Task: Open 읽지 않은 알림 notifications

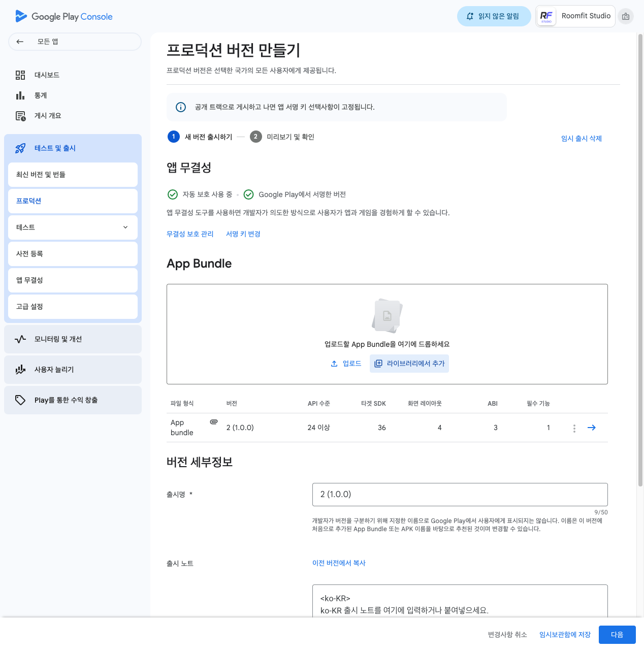Action: pos(494,16)
